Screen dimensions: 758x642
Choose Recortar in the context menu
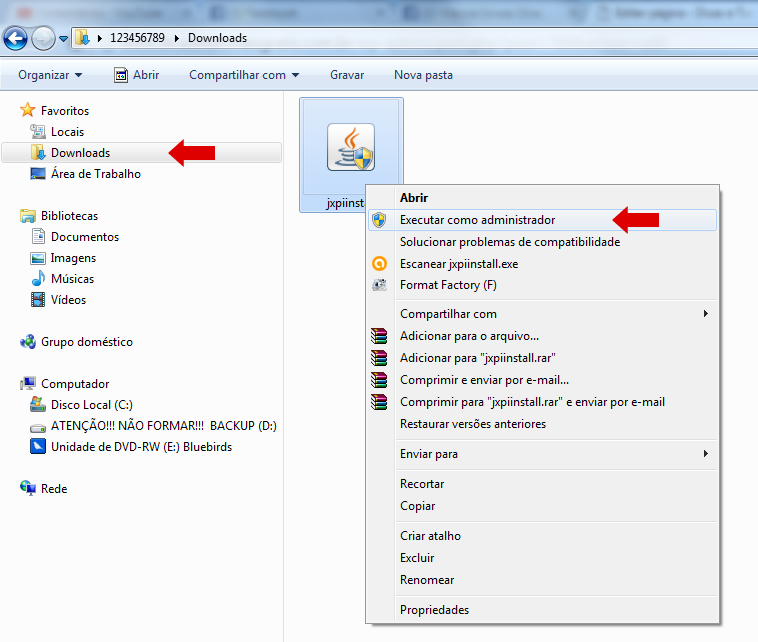[x=422, y=484]
